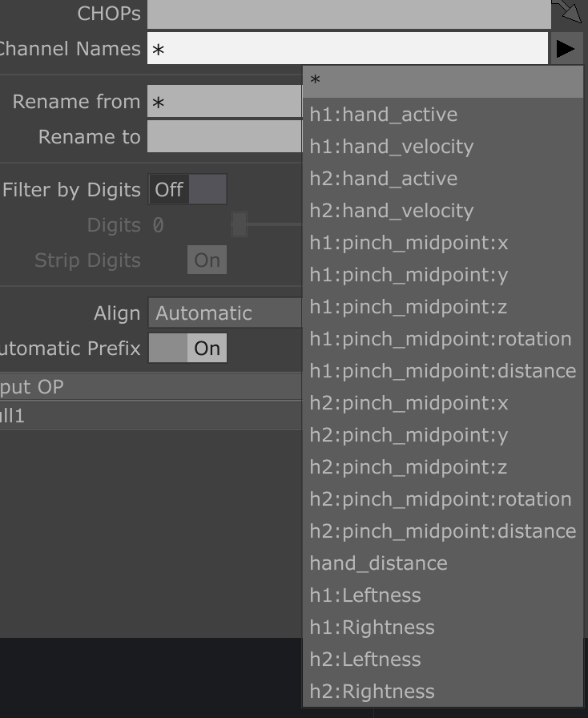Click the Rename from field
Viewport: 588px width, 718px height.
coord(224,102)
